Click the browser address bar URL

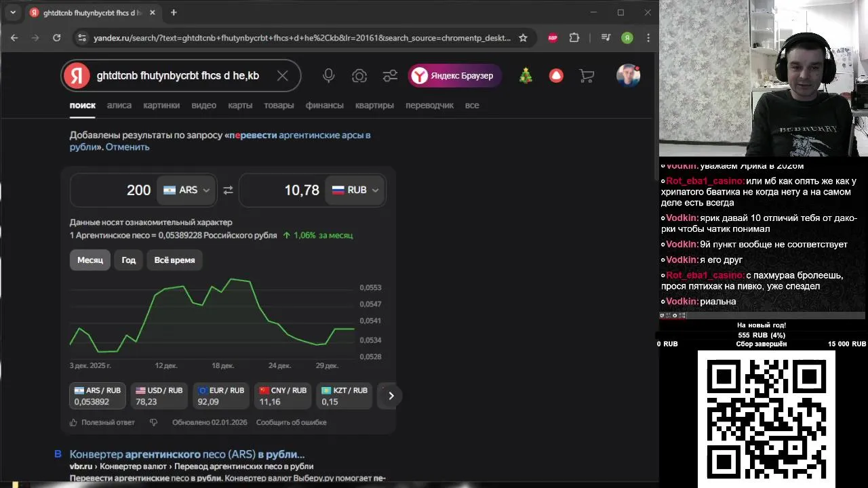click(x=302, y=38)
